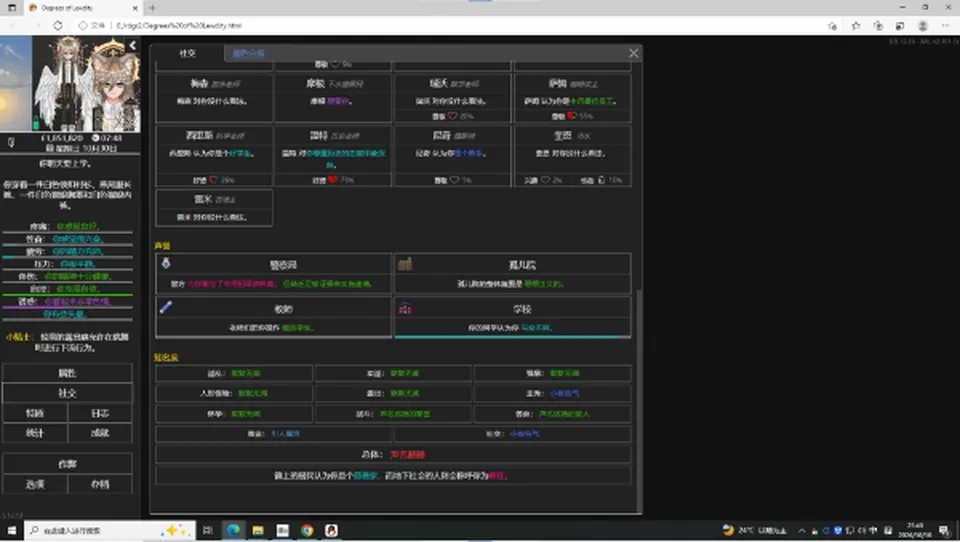Image resolution: width=960 pixels, height=542 pixels.
Task: Click the player avatar portrait image
Action: [x=86, y=84]
